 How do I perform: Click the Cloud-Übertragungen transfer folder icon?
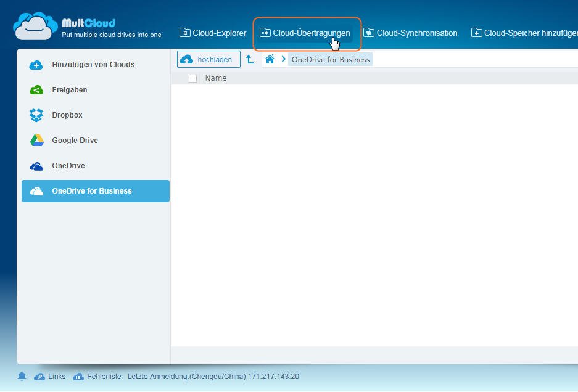coord(265,33)
